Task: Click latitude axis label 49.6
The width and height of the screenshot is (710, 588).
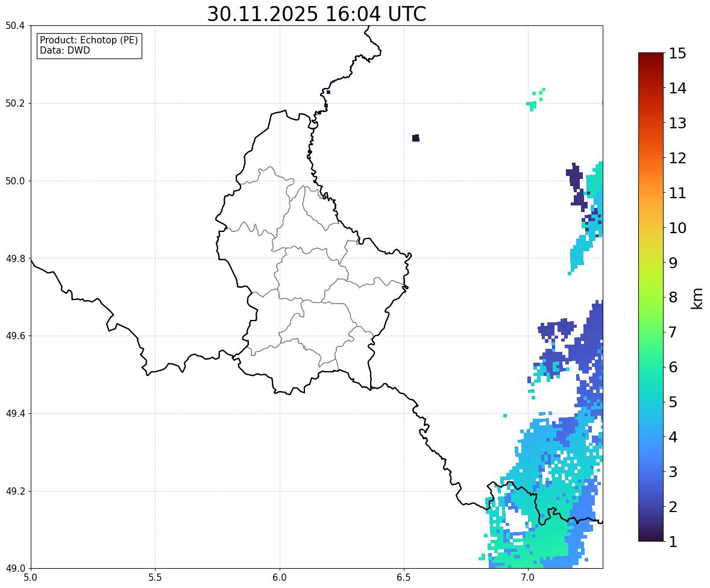Action: click(15, 336)
